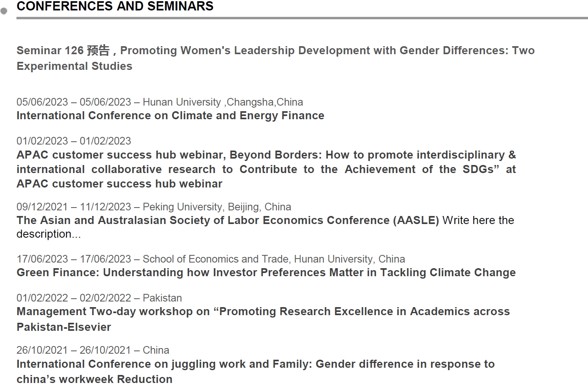Open Seminar 126 Women's Leadership Development link

pyautogui.click(x=276, y=58)
